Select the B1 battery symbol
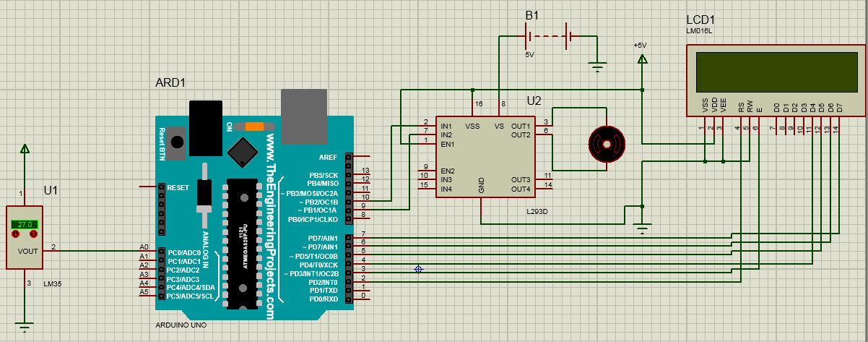 tap(549, 35)
